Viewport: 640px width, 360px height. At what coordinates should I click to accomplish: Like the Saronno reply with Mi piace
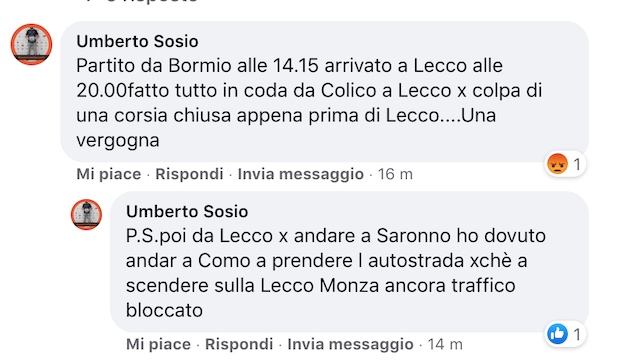click(158, 344)
